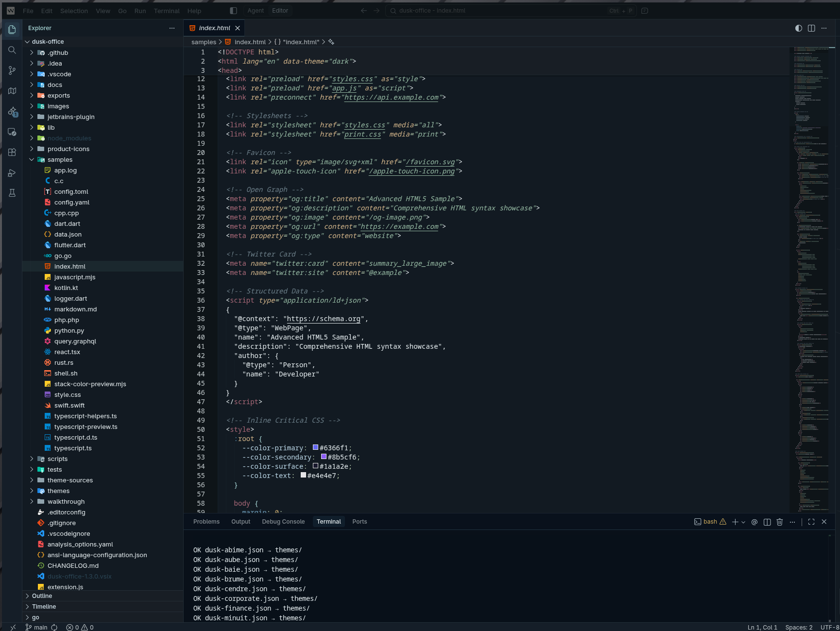
Task: Click the app logo in title bar
Action: pos(11,11)
